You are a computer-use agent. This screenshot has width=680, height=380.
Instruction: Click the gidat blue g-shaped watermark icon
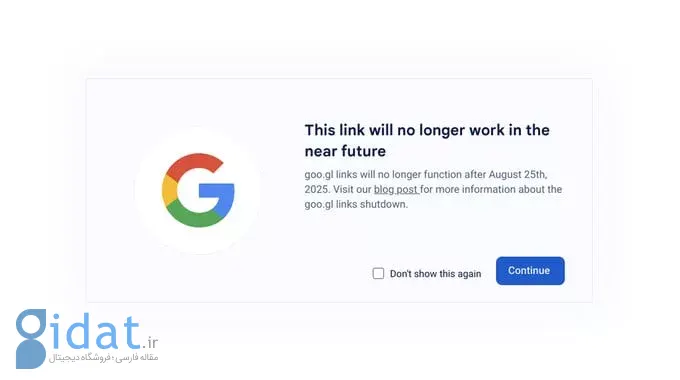[31, 338]
